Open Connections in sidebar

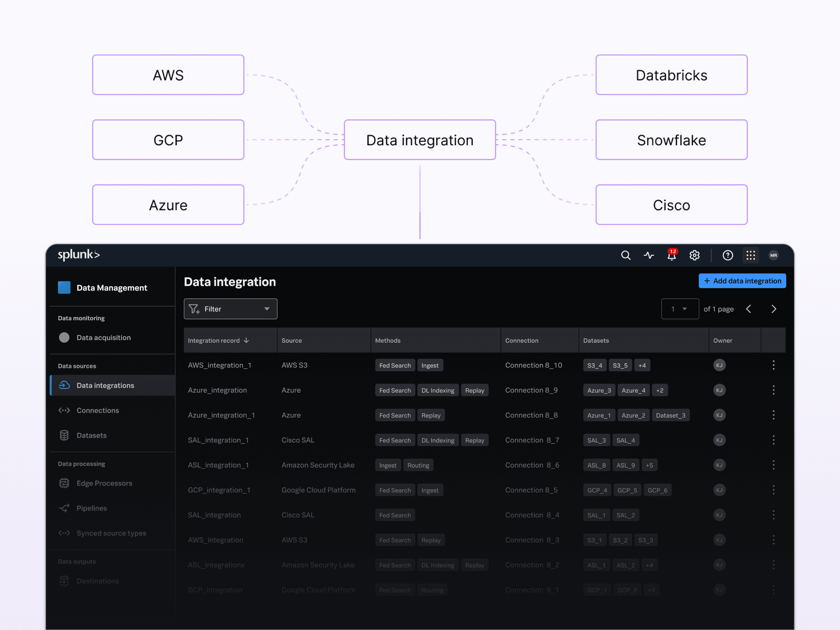(x=98, y=410)
